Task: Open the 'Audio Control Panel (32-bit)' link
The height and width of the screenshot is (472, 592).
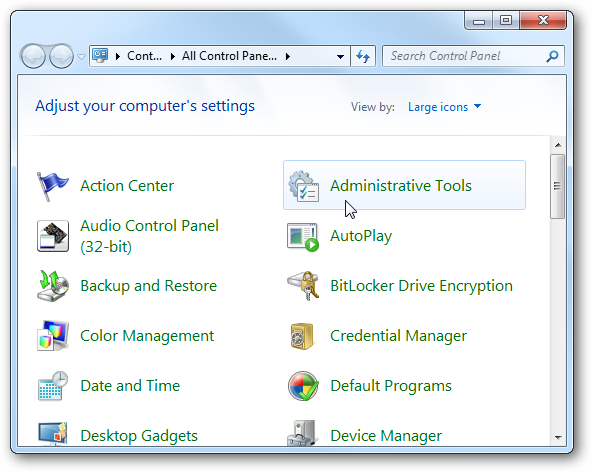Action: coord(150,236)
